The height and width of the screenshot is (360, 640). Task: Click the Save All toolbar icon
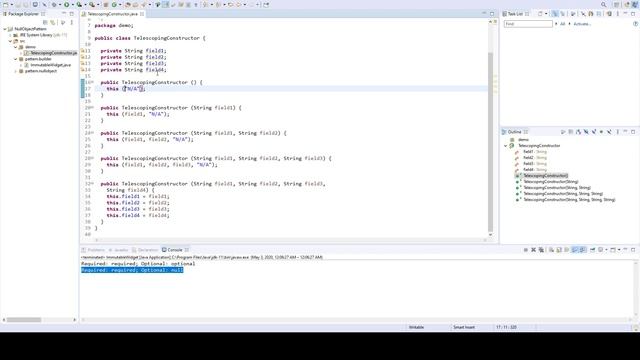(x=25, y=4)
